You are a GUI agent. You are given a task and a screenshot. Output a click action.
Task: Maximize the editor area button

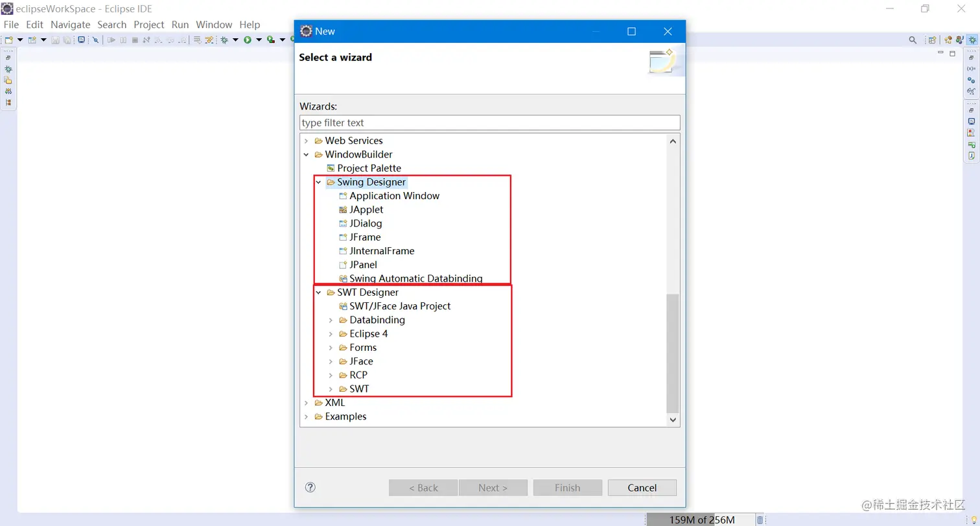pos(952,53)
